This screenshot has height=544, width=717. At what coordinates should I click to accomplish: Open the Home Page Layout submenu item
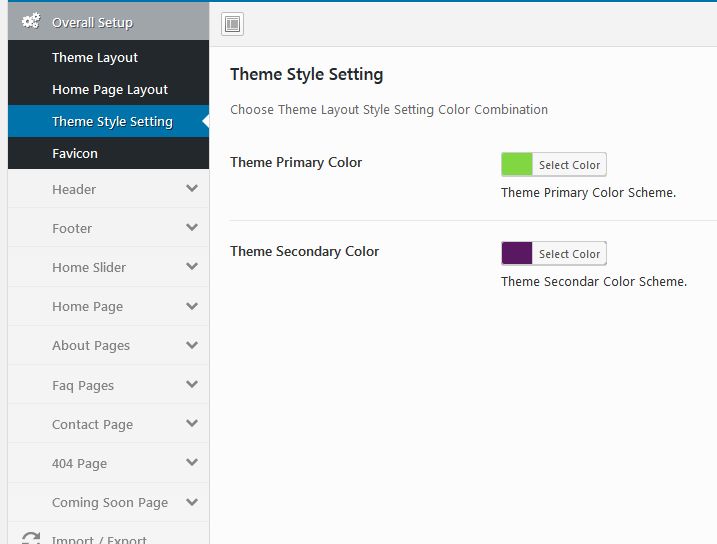pyautogui.click(x=110, y=89)
